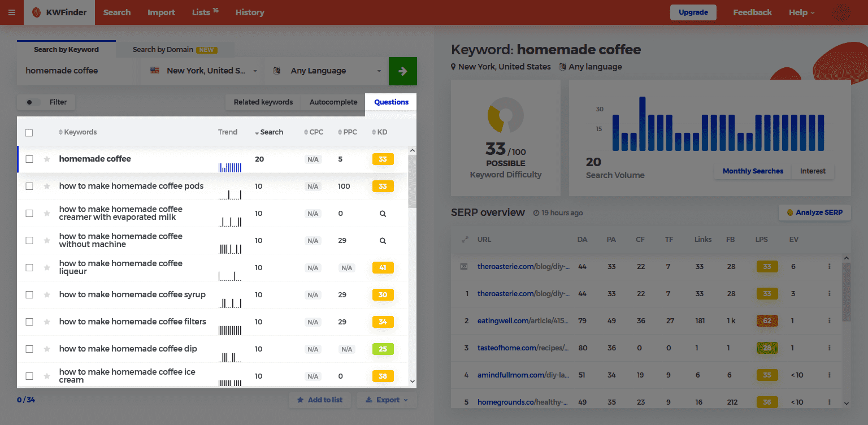Star how to make homemade coffee syrup

pos(47,295)
